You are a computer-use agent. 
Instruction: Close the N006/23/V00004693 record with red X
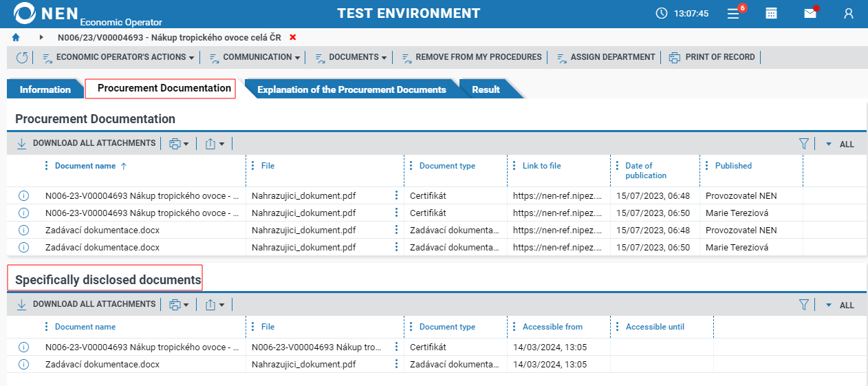coord(293,37)
